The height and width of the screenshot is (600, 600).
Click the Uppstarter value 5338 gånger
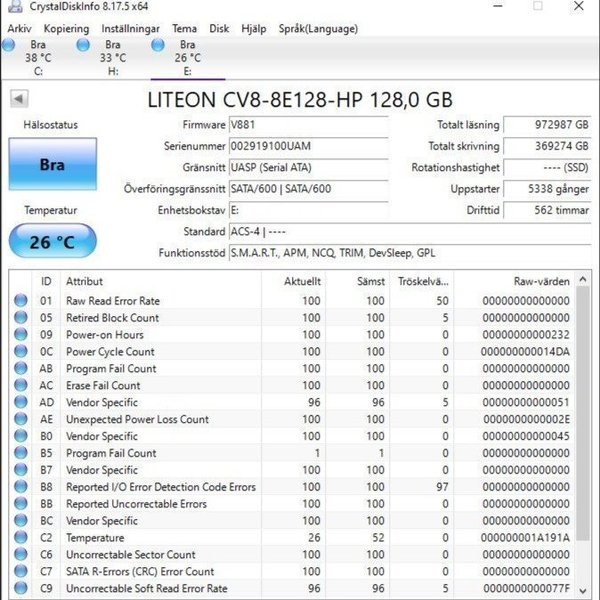pyautogui.click(x=547, y=189)
